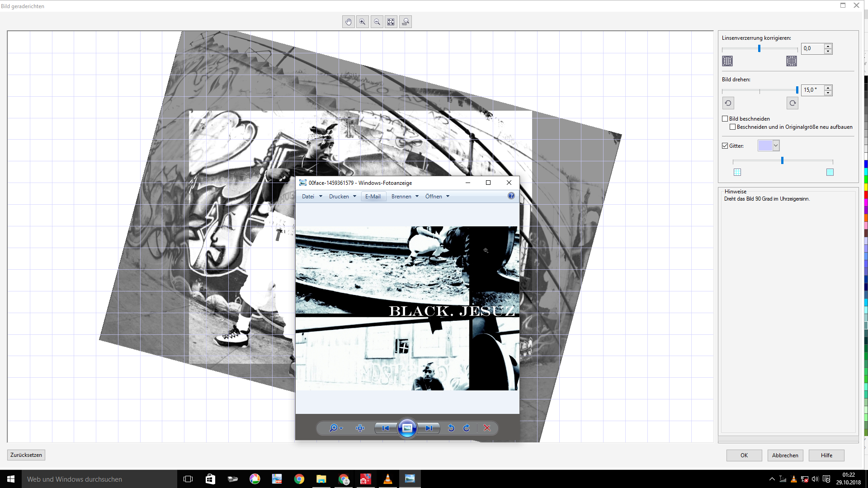
Task: Click barrel lens distortion icon
Action: tap(727, 61)
